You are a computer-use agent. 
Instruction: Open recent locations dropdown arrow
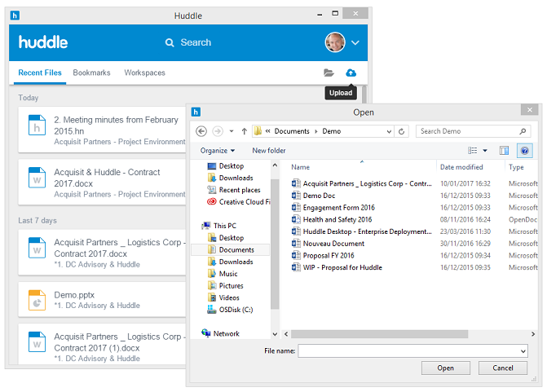232,131
